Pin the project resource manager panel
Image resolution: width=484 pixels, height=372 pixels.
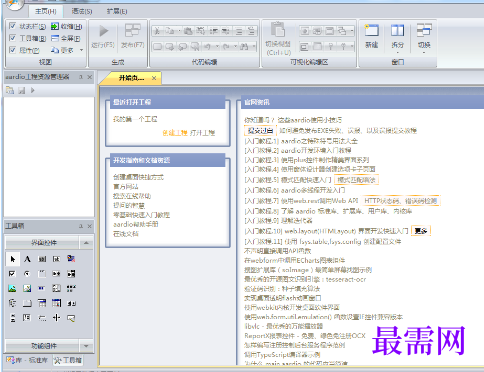[81, 77]
